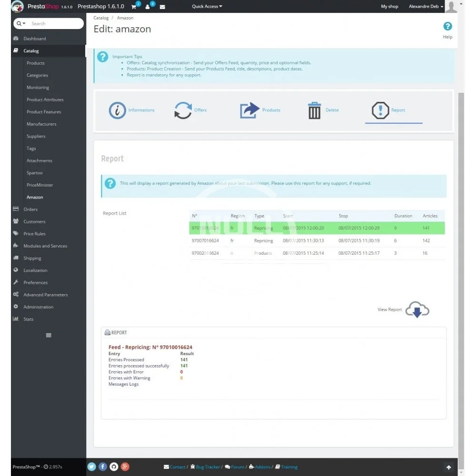Click the GitHub icon in footer

click(x=114, y=467)
